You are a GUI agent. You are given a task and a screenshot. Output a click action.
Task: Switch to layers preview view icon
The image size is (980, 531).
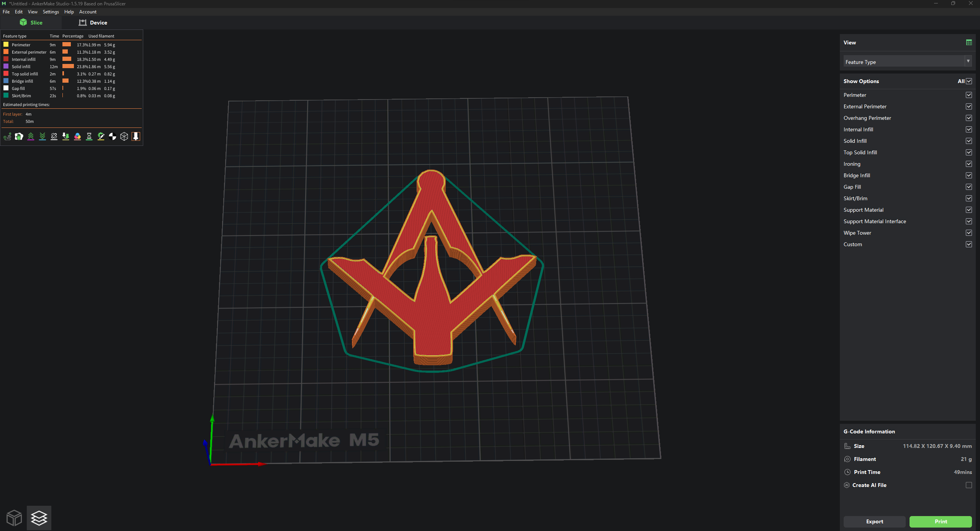pos(39,518)
